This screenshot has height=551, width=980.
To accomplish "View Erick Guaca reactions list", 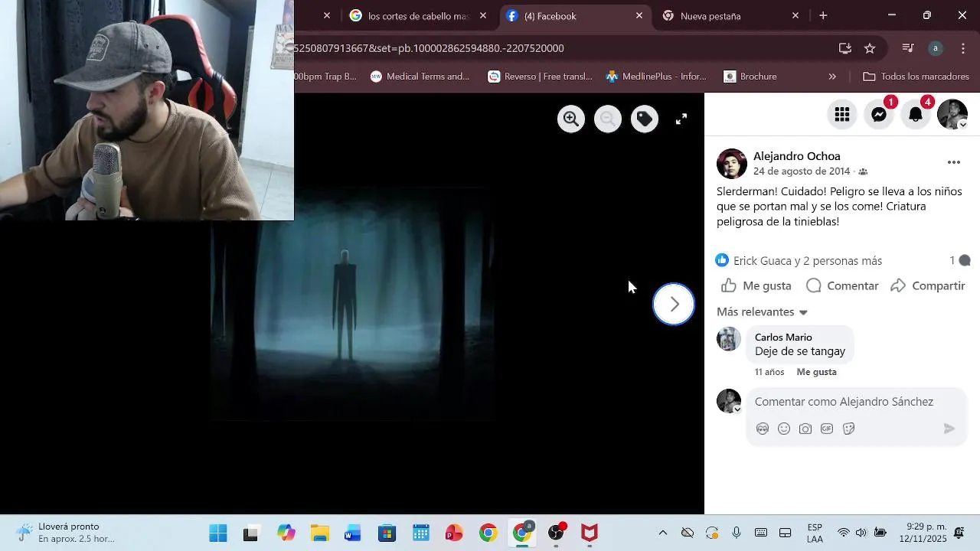I will [808, 261].
